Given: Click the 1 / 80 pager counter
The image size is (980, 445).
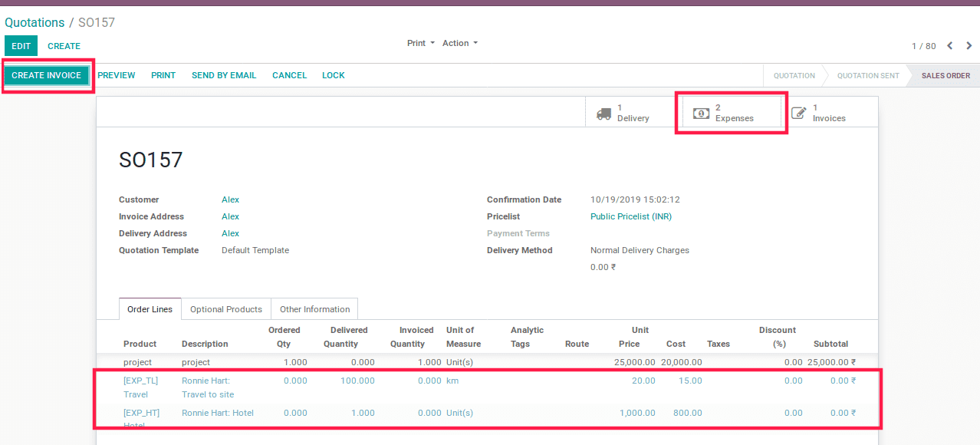Looking at the screenshot, I should 923,46.
